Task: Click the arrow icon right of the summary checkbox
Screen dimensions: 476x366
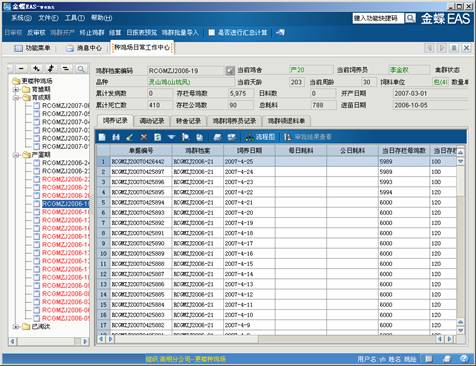Action: [280, 32]
